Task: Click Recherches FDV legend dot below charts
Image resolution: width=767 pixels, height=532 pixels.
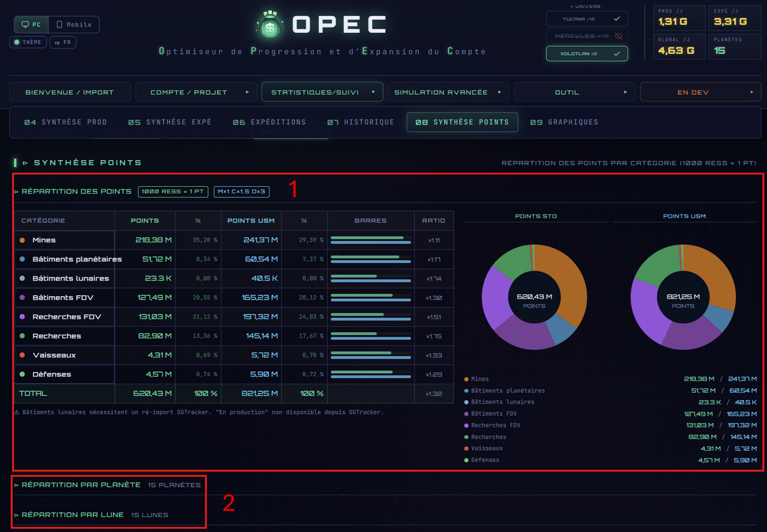Action: [x=466, y=425]
